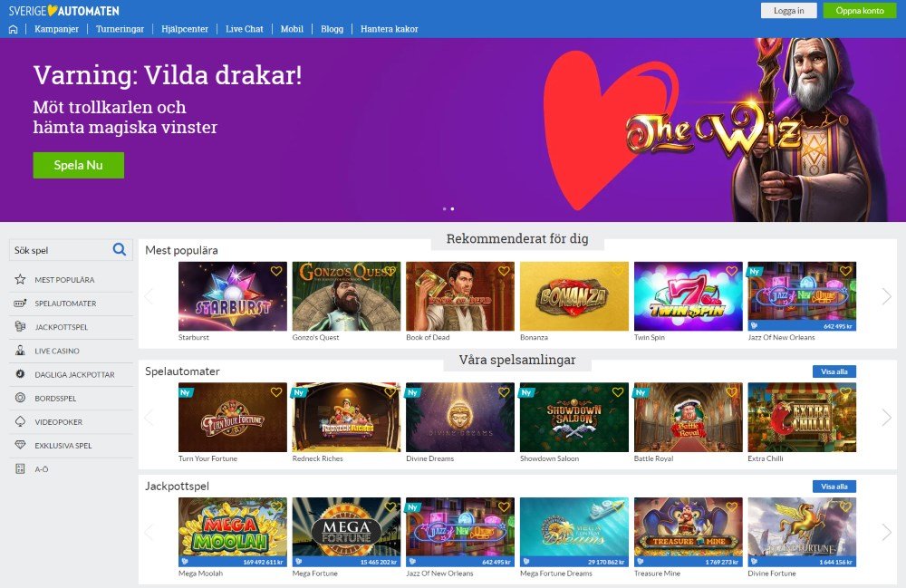Open the A-Ö list icon

pyautogui.click(x=20, y=469)
